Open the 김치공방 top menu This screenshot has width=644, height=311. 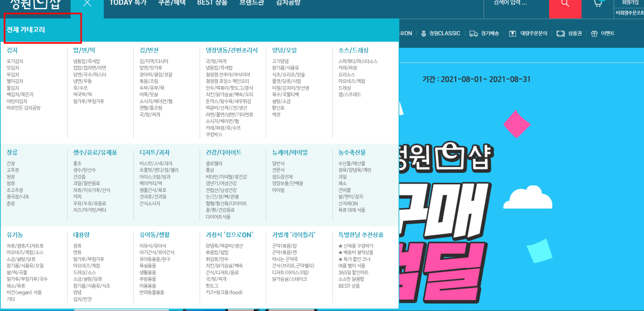pyautogui.click(x=288, y=3)
